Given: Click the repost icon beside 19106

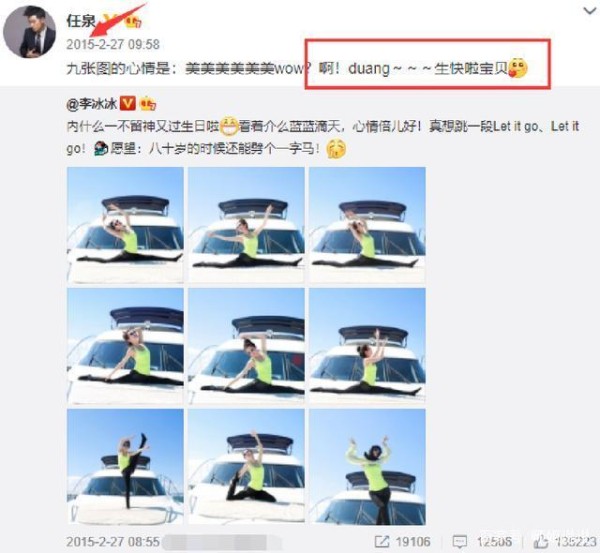Looking at the screenshot, I should tap(382, 542).
